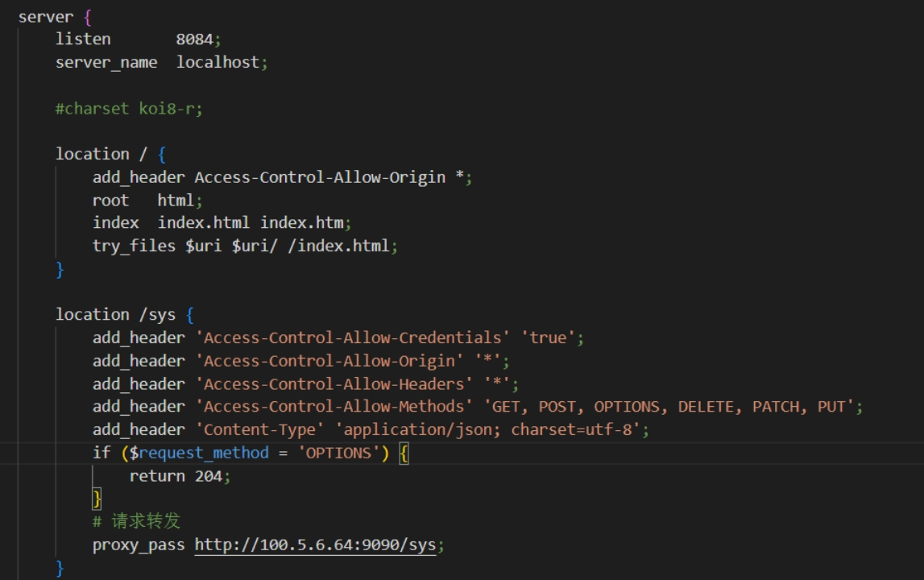Click the Chinese comment 请求转发
The width and height of the screenshot is (924, 580).
click(x=146, y=521)
